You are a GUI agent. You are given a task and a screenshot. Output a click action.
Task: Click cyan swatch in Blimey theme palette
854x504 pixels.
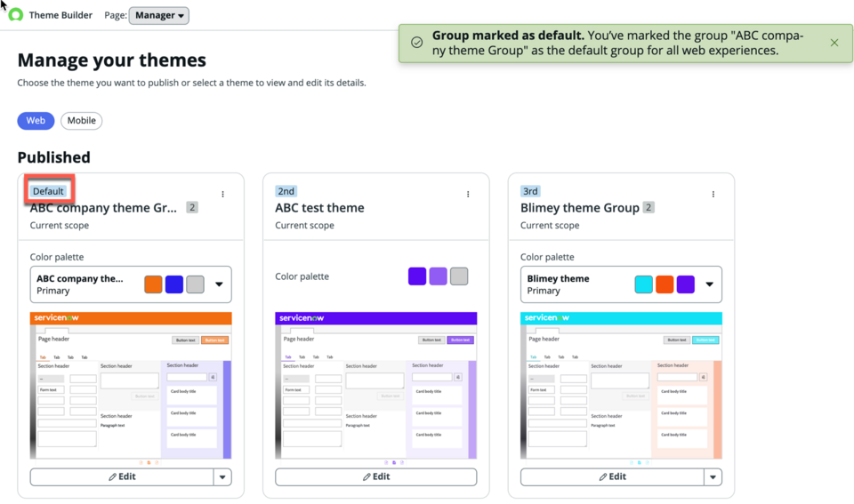(x=644, y=284)
